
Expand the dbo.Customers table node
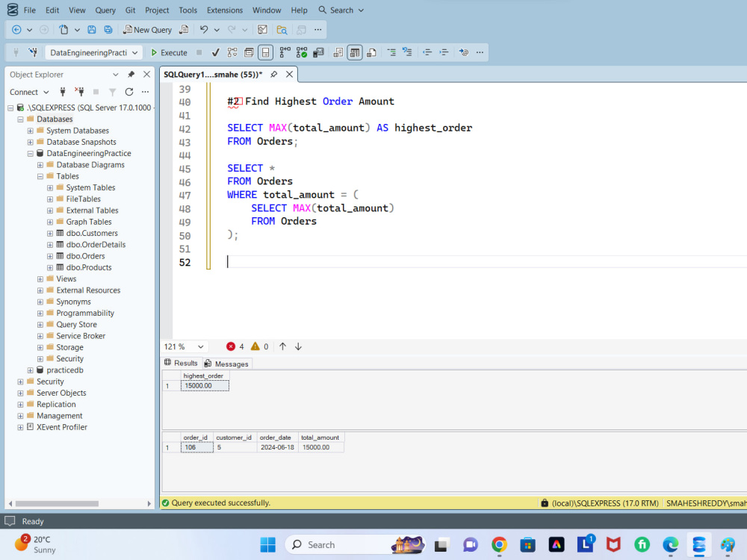[50, 233]
